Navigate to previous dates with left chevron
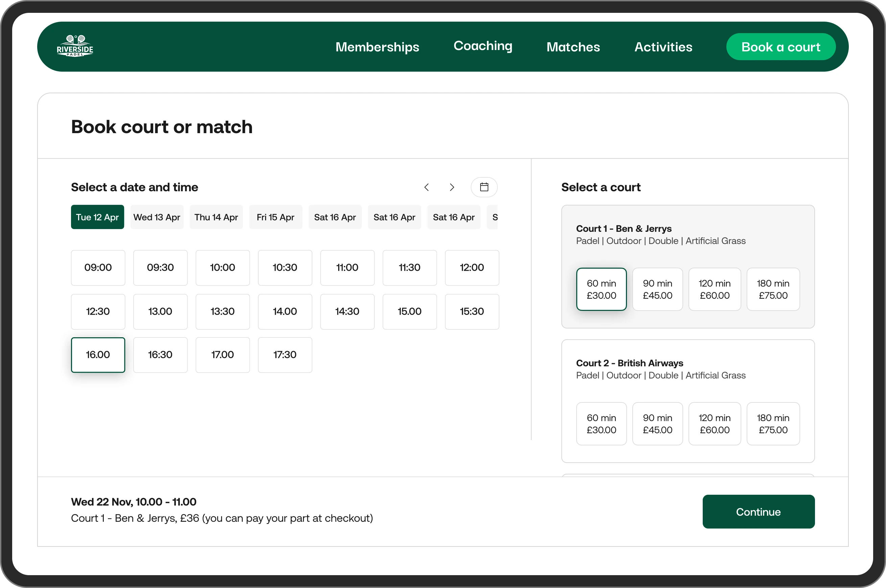Screen dimensions: 886x588 [426, 187]
